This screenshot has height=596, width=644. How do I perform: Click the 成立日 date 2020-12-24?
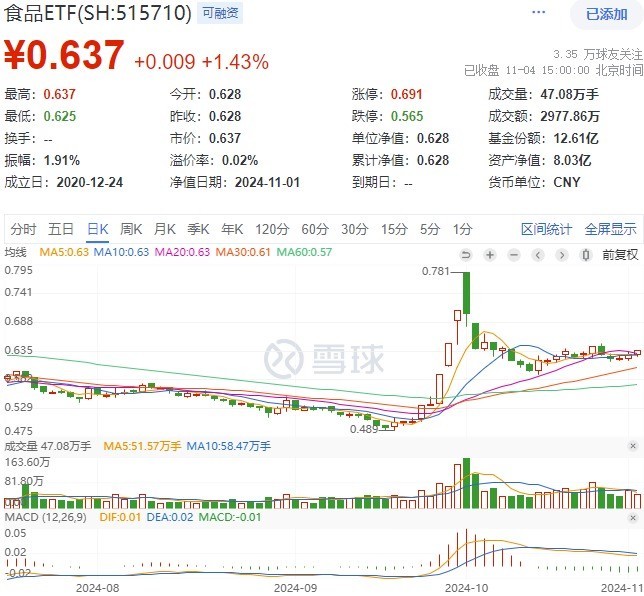90,182
